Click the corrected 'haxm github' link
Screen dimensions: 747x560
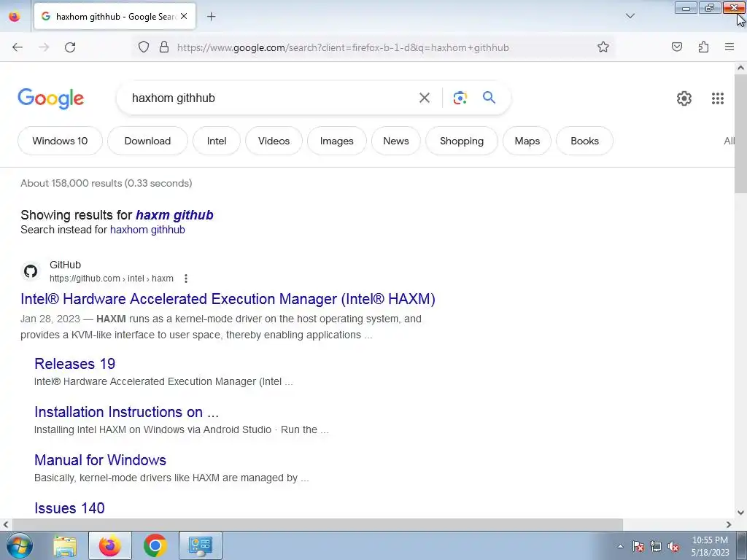pos(174,215)
